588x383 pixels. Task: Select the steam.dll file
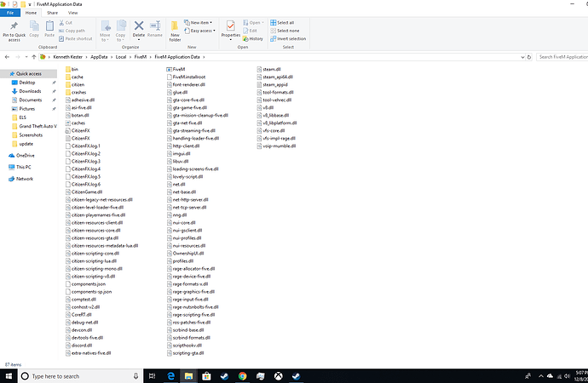[269, 69]
